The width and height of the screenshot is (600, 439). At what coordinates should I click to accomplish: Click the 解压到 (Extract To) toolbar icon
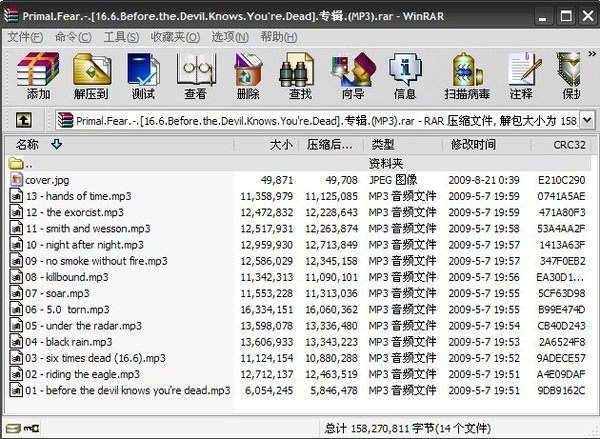click(91, 76)
